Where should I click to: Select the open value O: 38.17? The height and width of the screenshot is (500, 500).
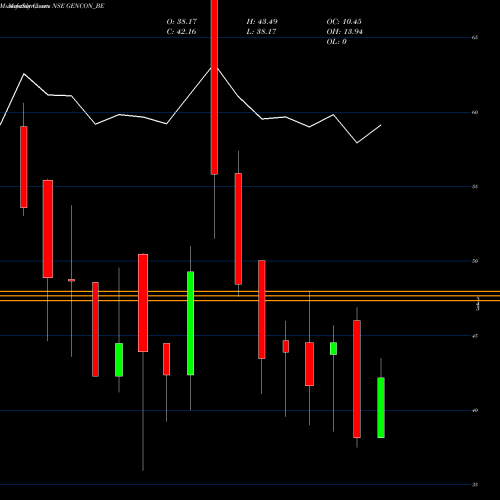pos(182,22)
